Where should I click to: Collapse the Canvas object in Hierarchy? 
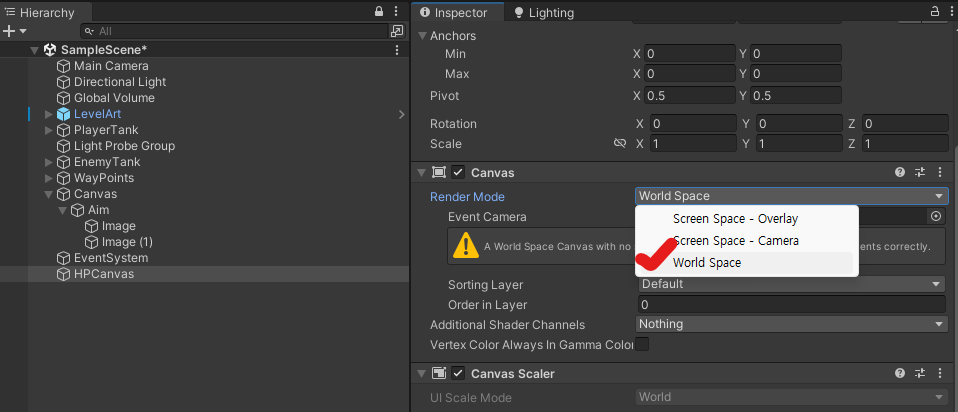49,194
